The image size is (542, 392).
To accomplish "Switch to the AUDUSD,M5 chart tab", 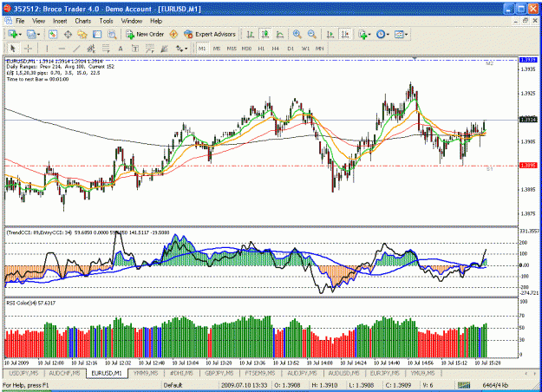I will 344,373.
